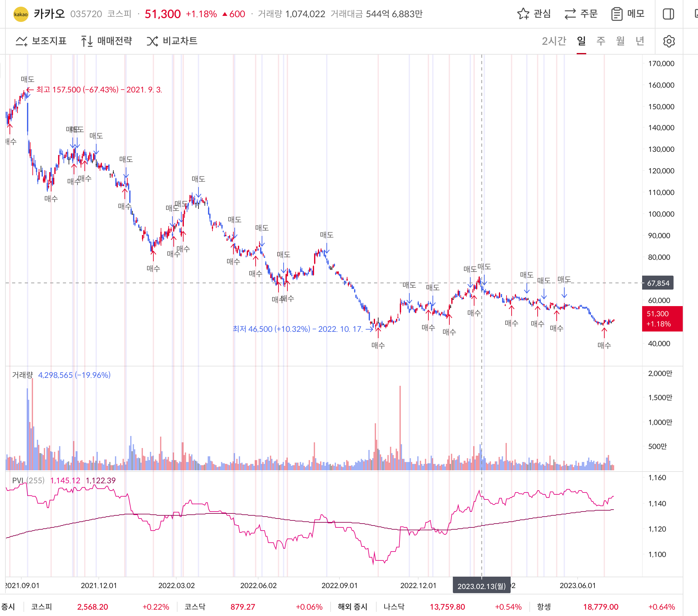
Task: Click the crosshair date label 2023.02.13(월)
Action: tap(481, 586)
